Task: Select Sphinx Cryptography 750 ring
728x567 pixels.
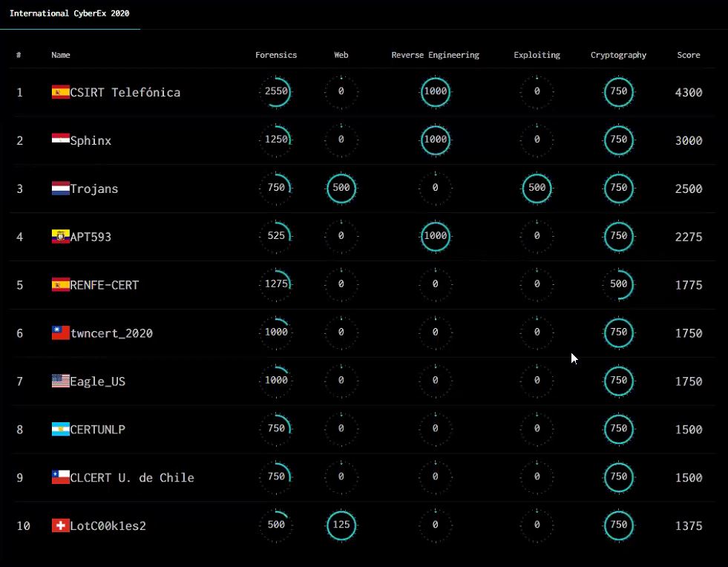Action: (618, 140)
